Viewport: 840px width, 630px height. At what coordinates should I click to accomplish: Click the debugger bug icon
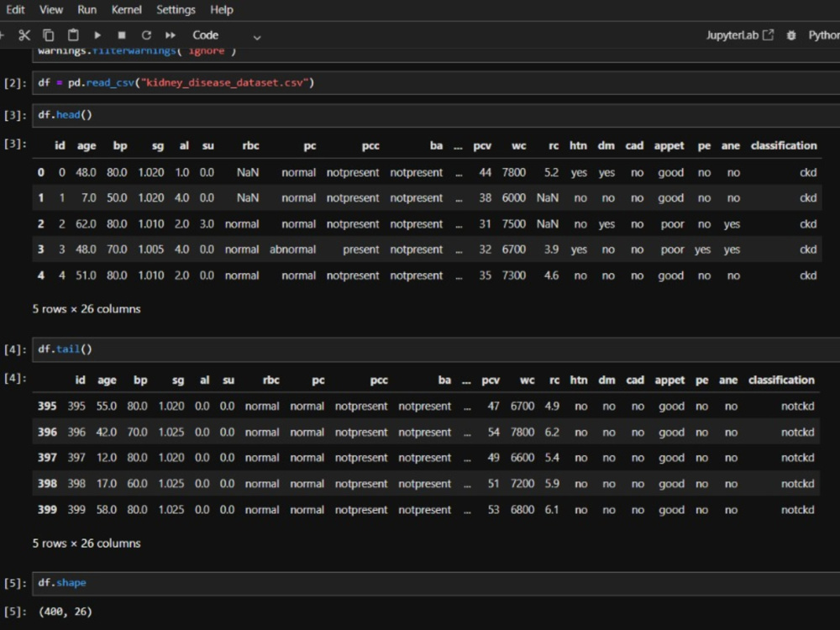tap(791, 35)
